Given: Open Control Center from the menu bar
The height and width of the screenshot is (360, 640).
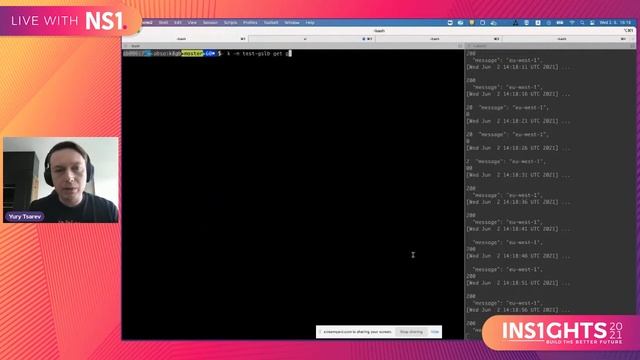Looking at the screenshot, I should 592,22.
